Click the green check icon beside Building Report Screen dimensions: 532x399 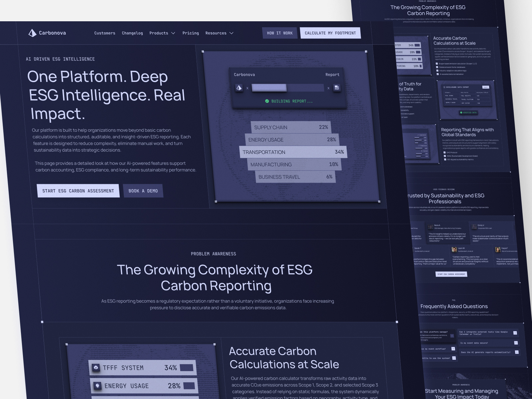(267, 101)
